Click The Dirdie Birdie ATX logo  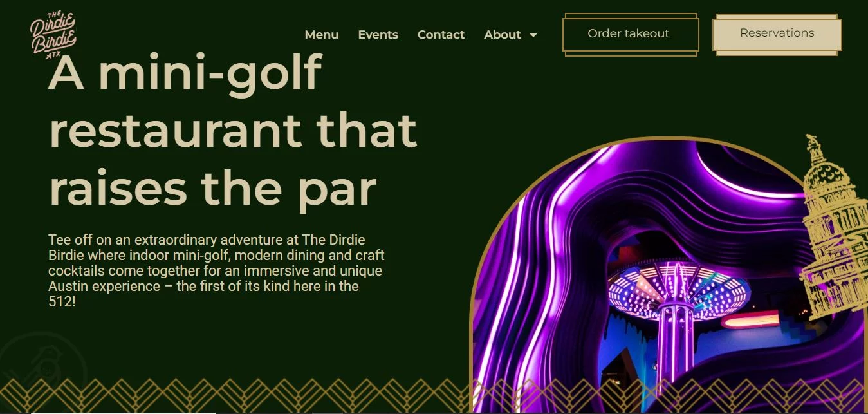53,35
